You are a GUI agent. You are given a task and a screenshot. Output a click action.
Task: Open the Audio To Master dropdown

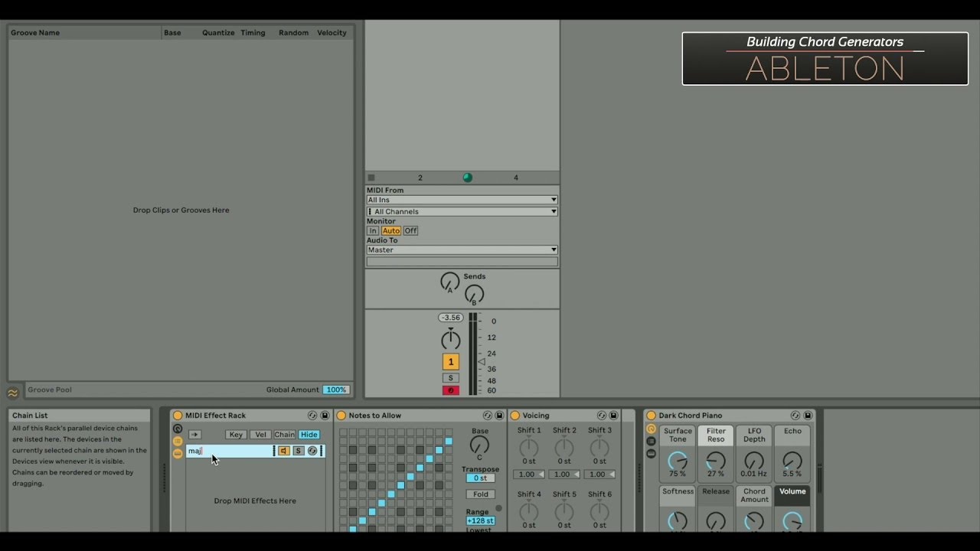pos(462,249)
